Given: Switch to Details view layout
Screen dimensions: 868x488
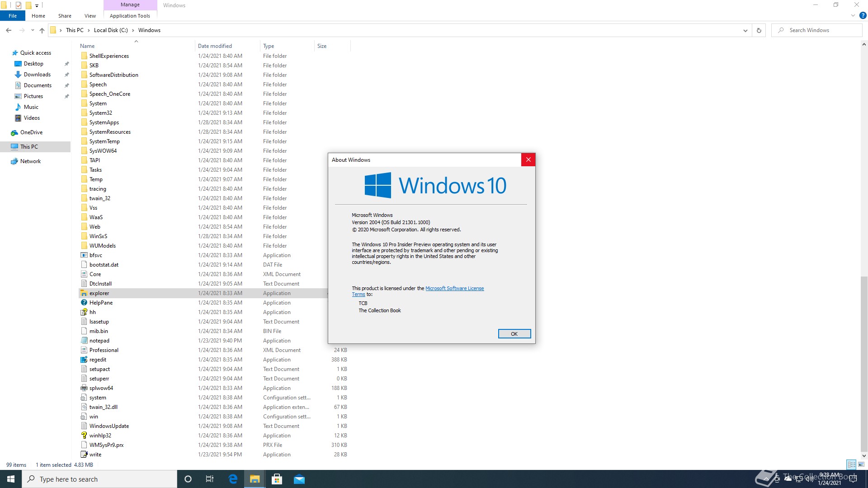Looking at the screenshot, I should [x=851, y=465].
